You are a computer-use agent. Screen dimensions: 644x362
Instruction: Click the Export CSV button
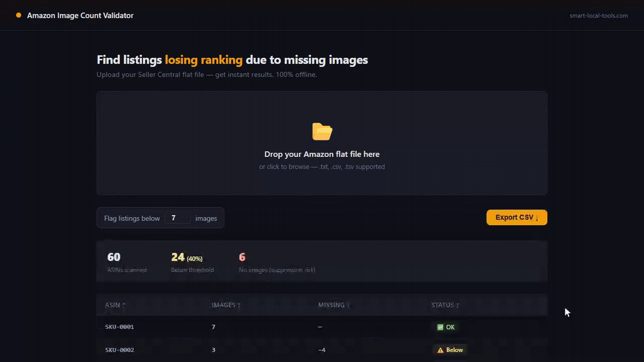(517, 217)
